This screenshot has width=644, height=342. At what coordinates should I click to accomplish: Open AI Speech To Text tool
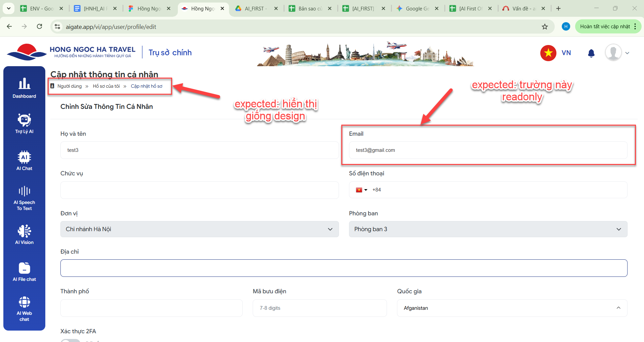(24, 198)
